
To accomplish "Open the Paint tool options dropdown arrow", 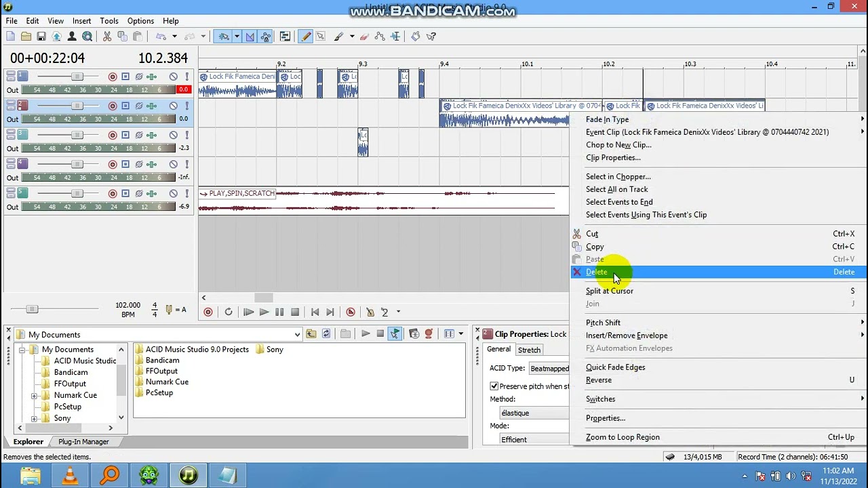I will click(x=351, y=37).
